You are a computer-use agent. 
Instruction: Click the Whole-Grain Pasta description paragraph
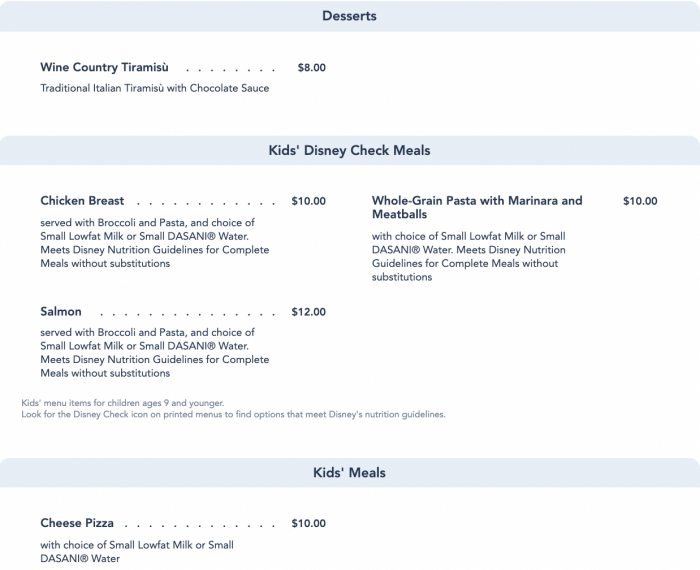(x=469, y=257)
